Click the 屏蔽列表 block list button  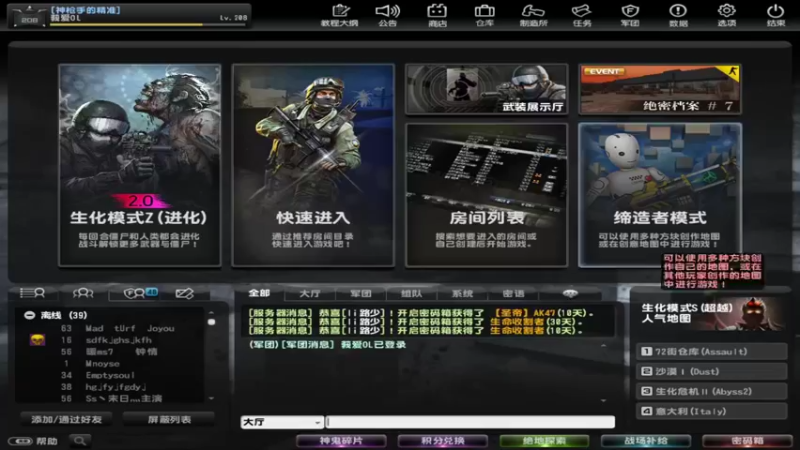click(169, 419)
